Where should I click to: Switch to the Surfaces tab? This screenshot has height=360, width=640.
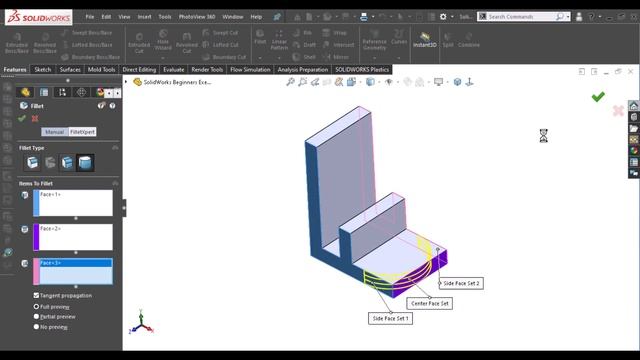tap(70, 69)
